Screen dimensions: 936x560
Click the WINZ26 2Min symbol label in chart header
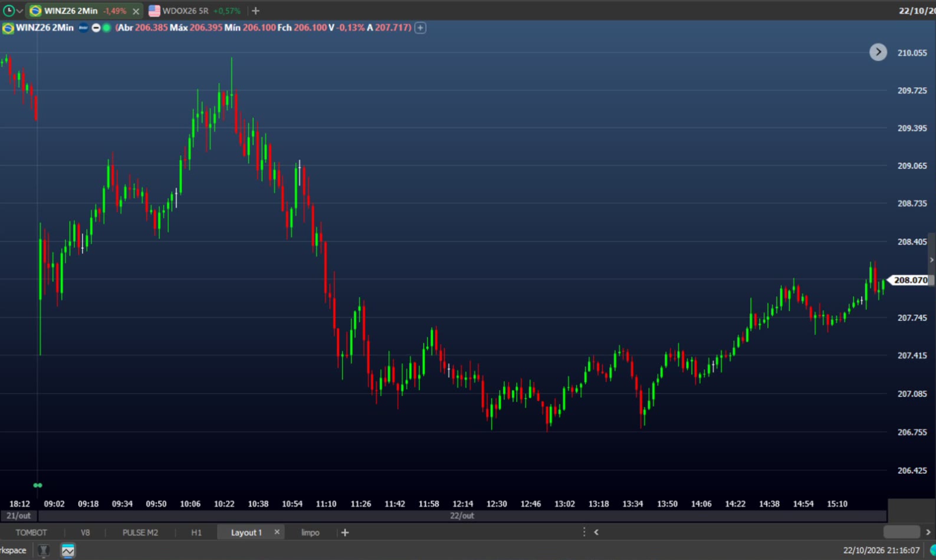point(45,28)
